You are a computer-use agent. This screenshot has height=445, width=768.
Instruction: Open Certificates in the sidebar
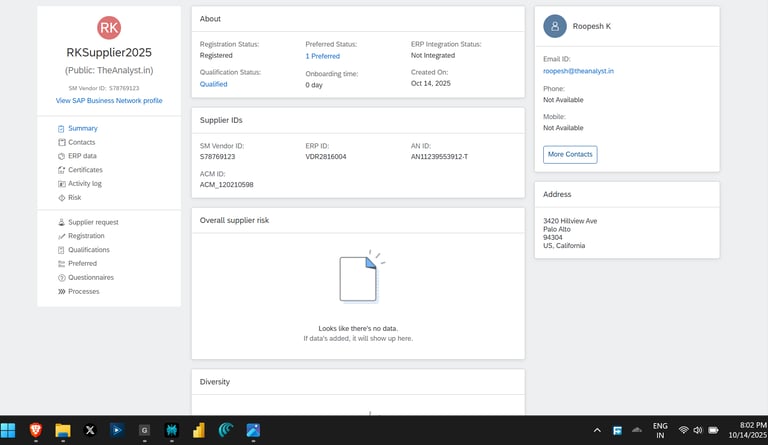(85, 170)
